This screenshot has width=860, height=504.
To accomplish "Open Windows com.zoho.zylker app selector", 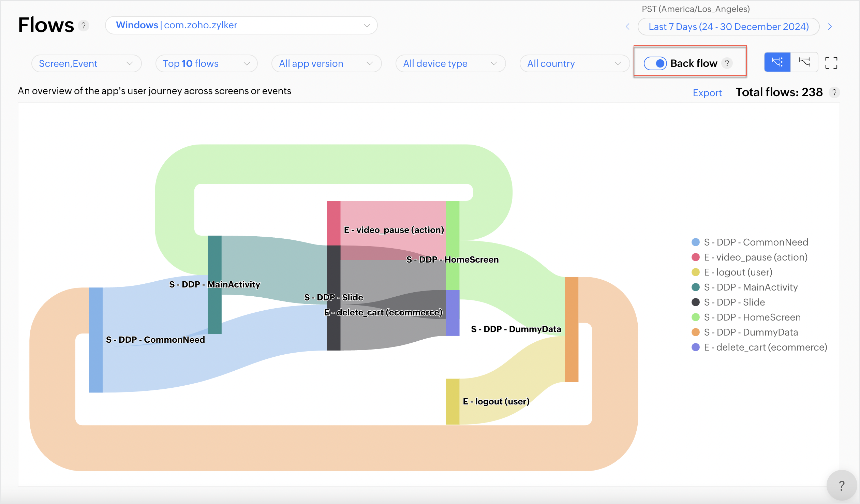I will [241, 25].
